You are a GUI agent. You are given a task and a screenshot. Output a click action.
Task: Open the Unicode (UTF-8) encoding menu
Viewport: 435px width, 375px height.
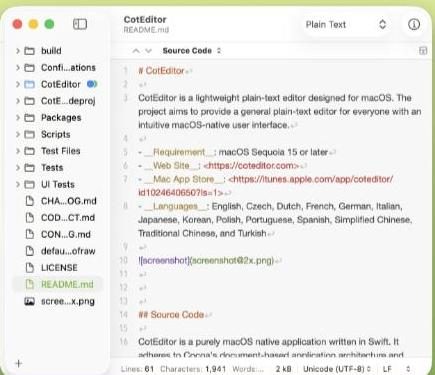pyautogui.click(x=337, y=369)
